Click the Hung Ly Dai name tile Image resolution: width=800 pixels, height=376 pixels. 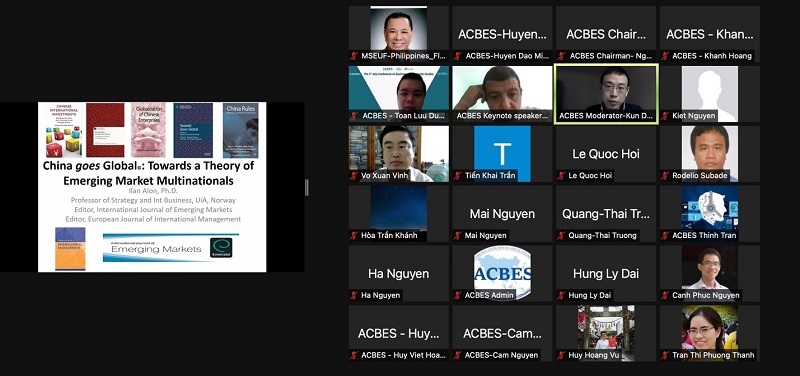606,273
